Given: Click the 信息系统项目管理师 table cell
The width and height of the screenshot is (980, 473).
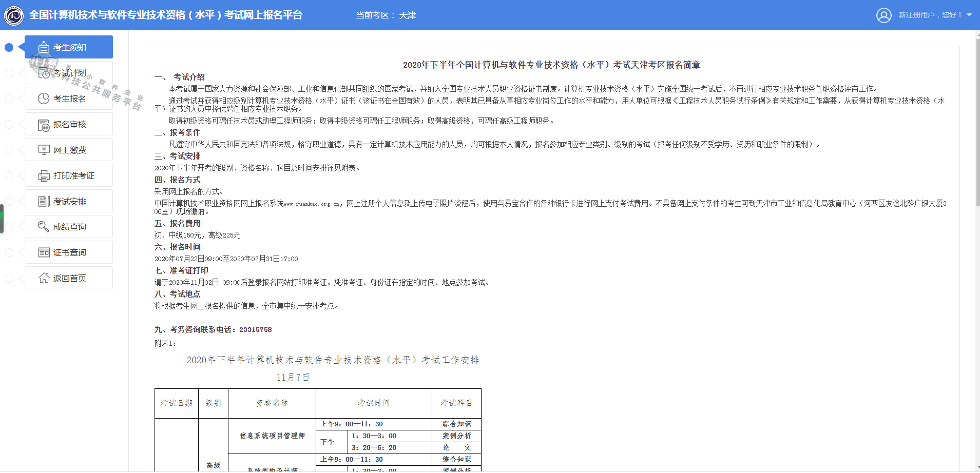Looking at the screenshot, I should pos(272,436).
